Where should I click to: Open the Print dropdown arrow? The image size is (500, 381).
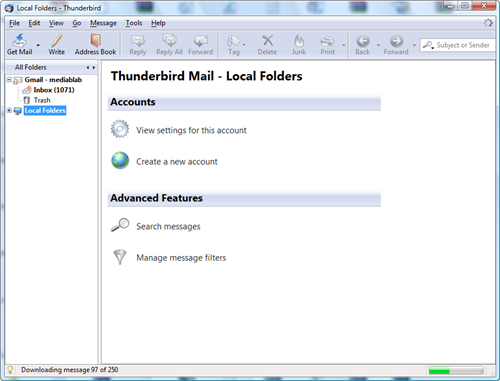tap(343, 45)
